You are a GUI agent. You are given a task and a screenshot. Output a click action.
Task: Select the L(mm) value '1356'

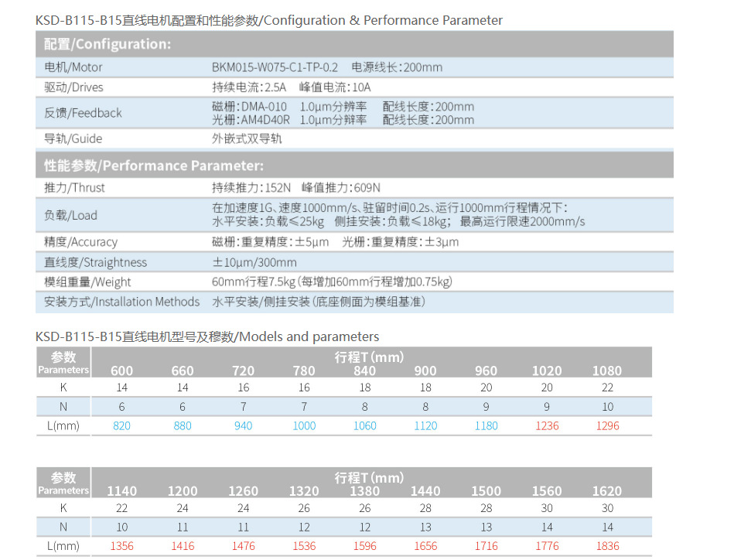point(121,546)
